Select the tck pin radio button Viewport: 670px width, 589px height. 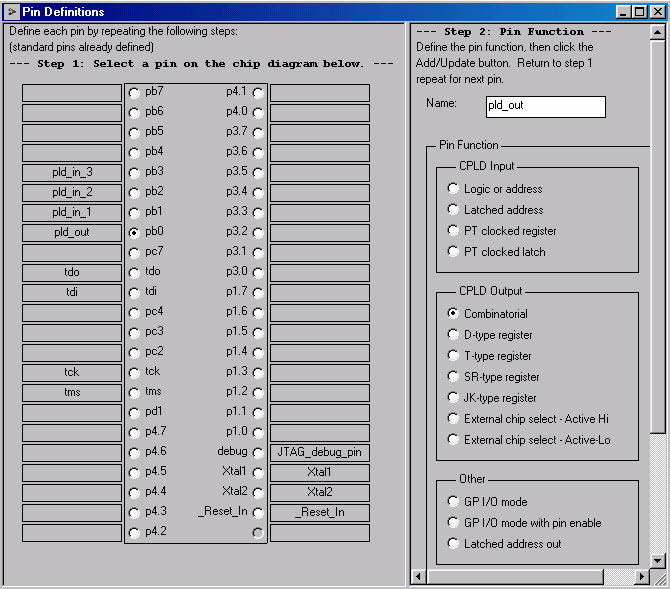[134, 372]
